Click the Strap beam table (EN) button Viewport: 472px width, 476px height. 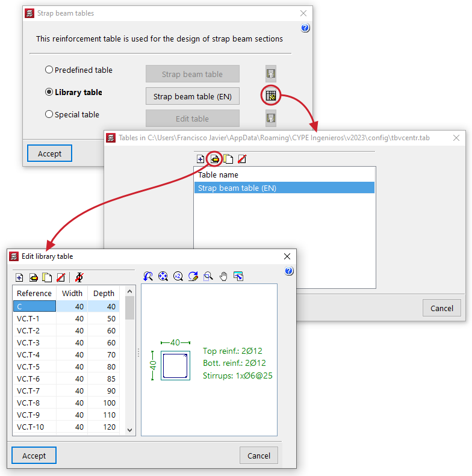192,96
